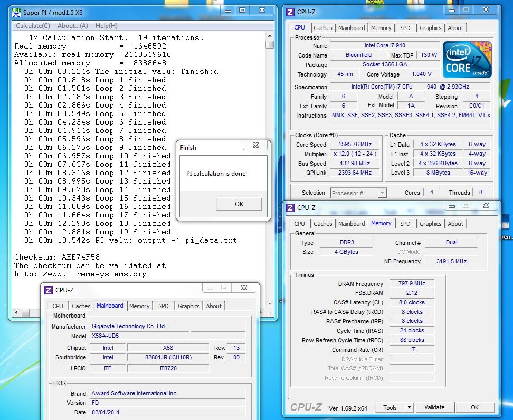Screen dimensions: 513x420
Task: Click the QPI Link 2393.64 MHz value
Action: coord(355,173)
